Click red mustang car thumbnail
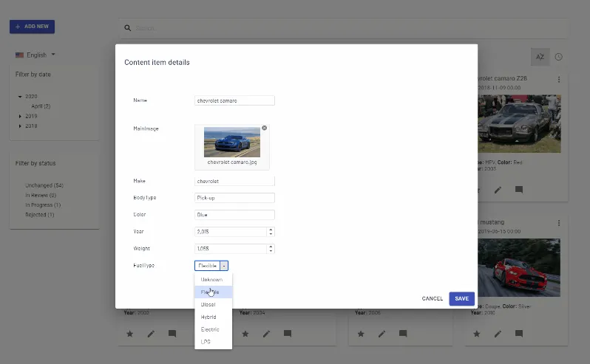This screenshot has width=590, height=364. [x=519, y=267]
